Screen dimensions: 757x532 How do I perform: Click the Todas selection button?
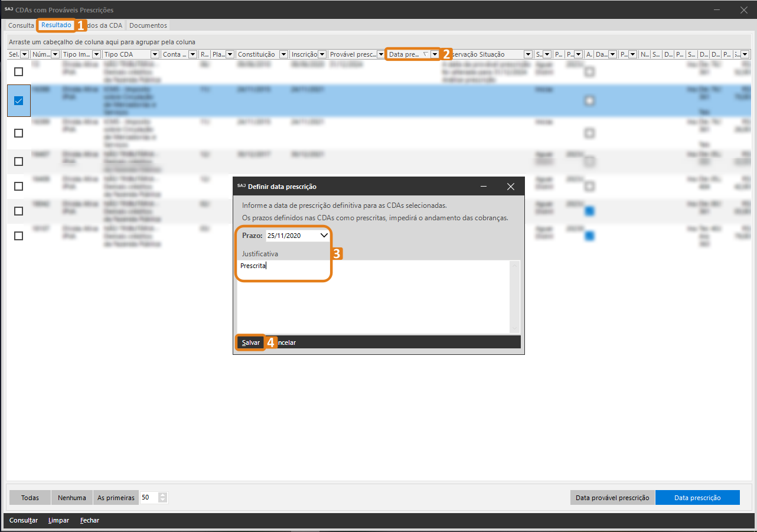(30, 498)
